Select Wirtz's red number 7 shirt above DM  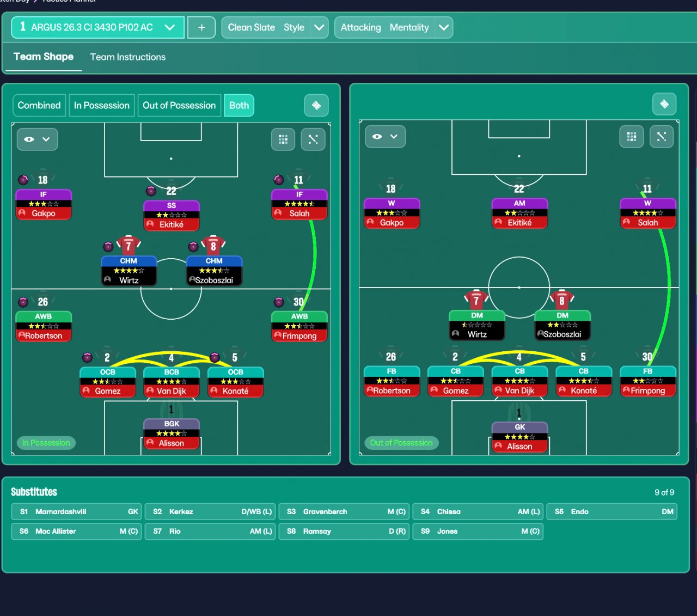pos(476,300)
